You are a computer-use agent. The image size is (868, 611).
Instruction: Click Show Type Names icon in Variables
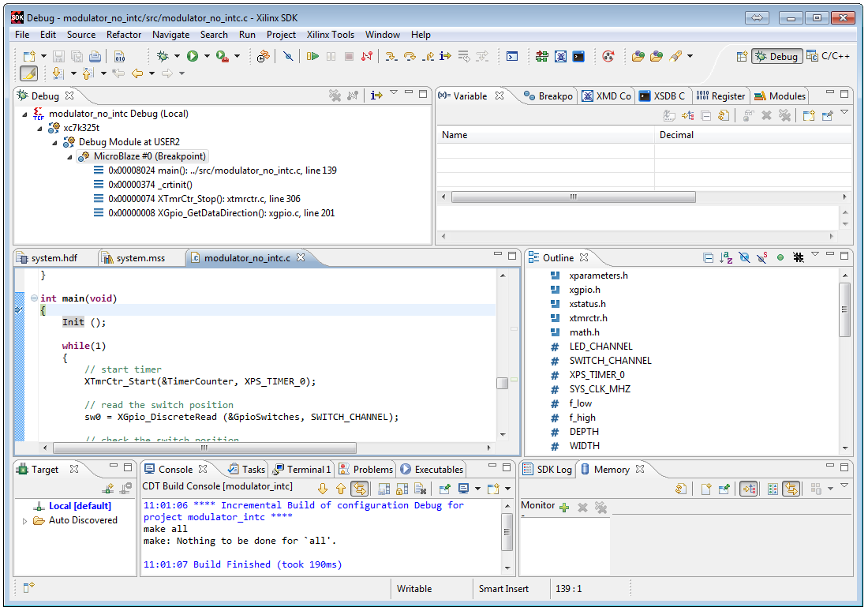pyautogui.click(x=669, y=115)
